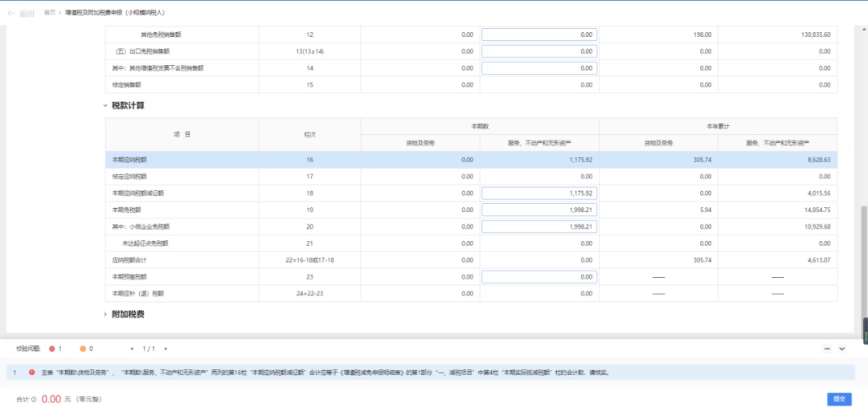Edit 小微企业免税额 services input field
Screen dimensions: 868x412
click(539, 226)
